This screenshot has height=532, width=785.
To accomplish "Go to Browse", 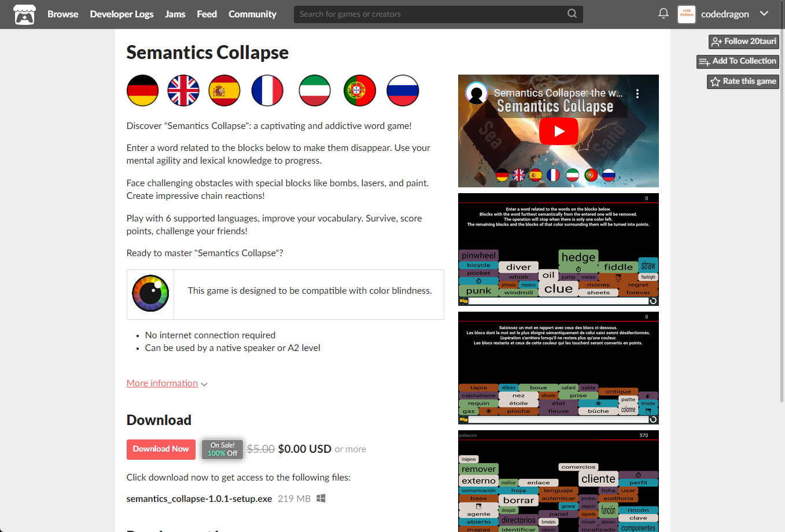I will pyautogui.click(x=62, y=14).
